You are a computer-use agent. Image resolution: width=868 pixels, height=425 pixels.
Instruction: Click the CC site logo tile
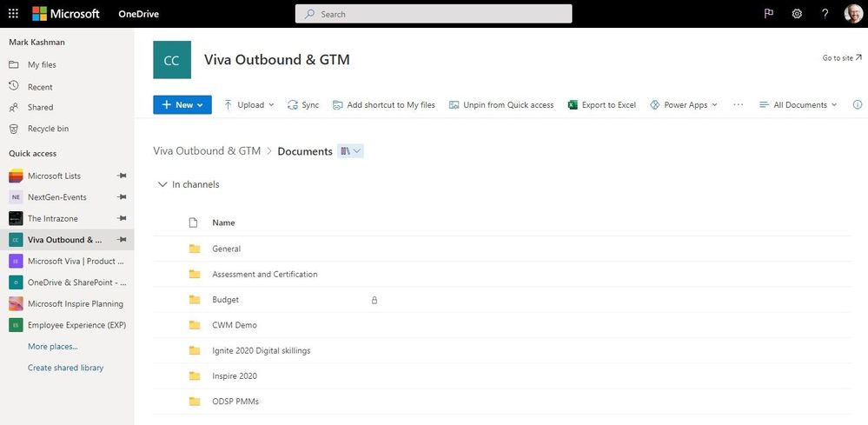[x=172, y=60]
